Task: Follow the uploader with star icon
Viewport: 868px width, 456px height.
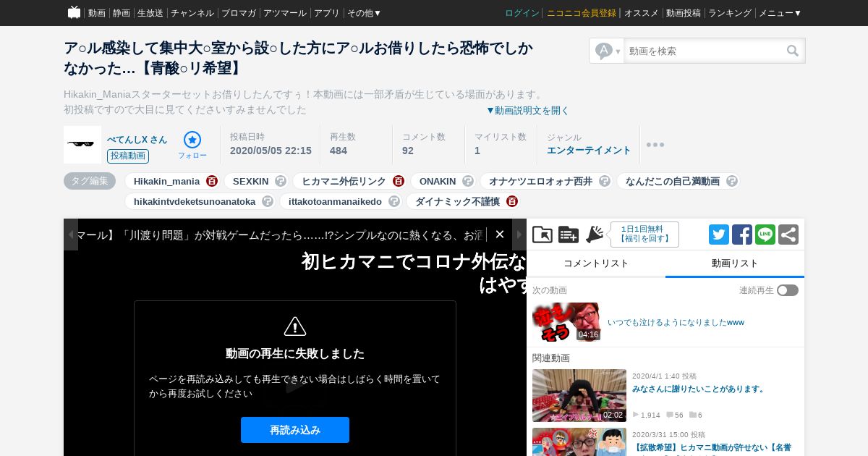Action: (192, 145)
